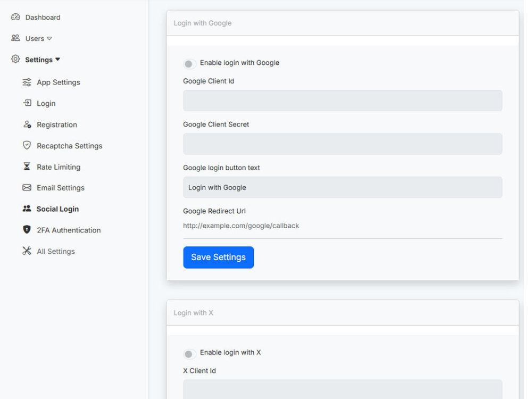Select Social Login in sidebar

pos(57,209)
